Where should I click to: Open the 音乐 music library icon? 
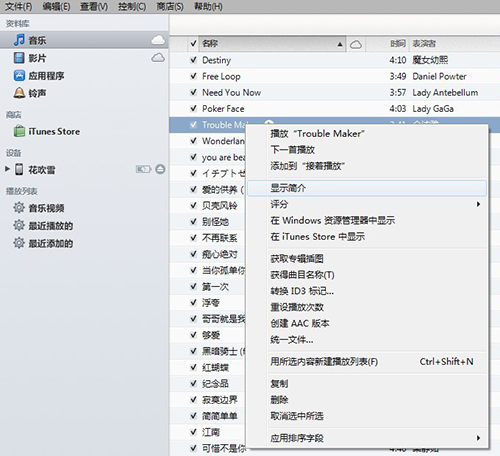click(x=19, y=40)
